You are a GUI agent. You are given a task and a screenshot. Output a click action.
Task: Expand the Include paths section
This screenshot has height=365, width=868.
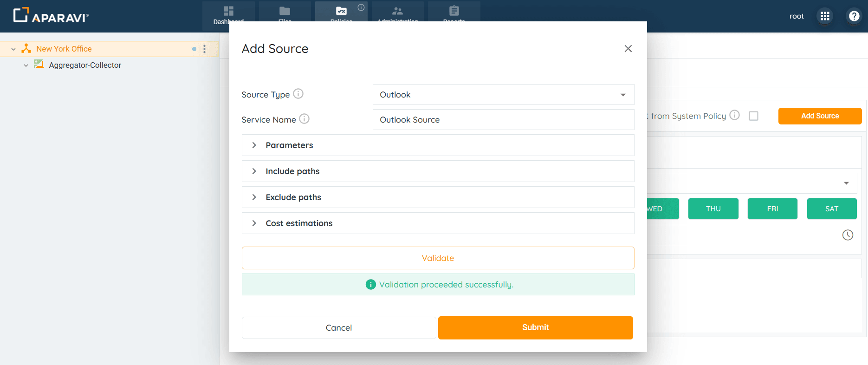(438, 171)
